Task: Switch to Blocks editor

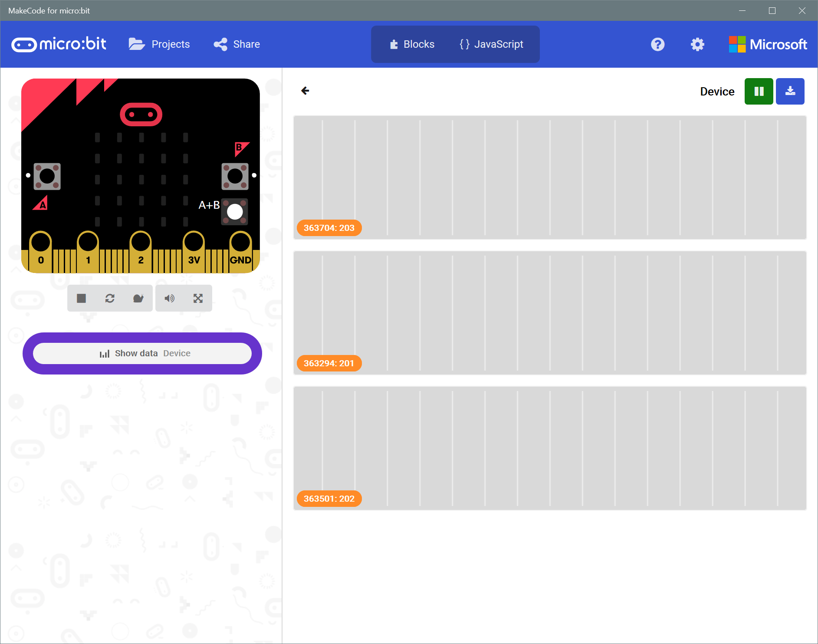Action: point(412,44)
